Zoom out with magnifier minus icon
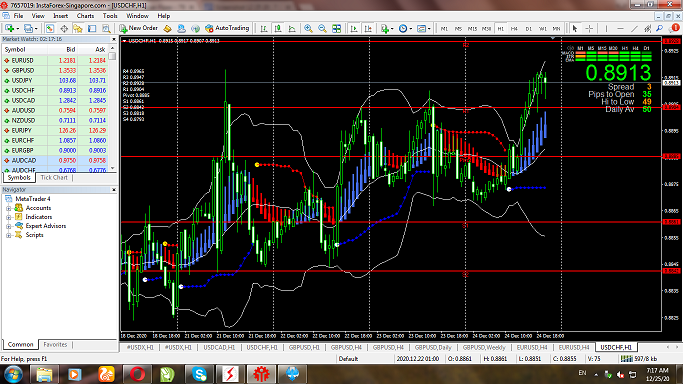Viewport: 683px width, 384px height. (x=322, y=28)
